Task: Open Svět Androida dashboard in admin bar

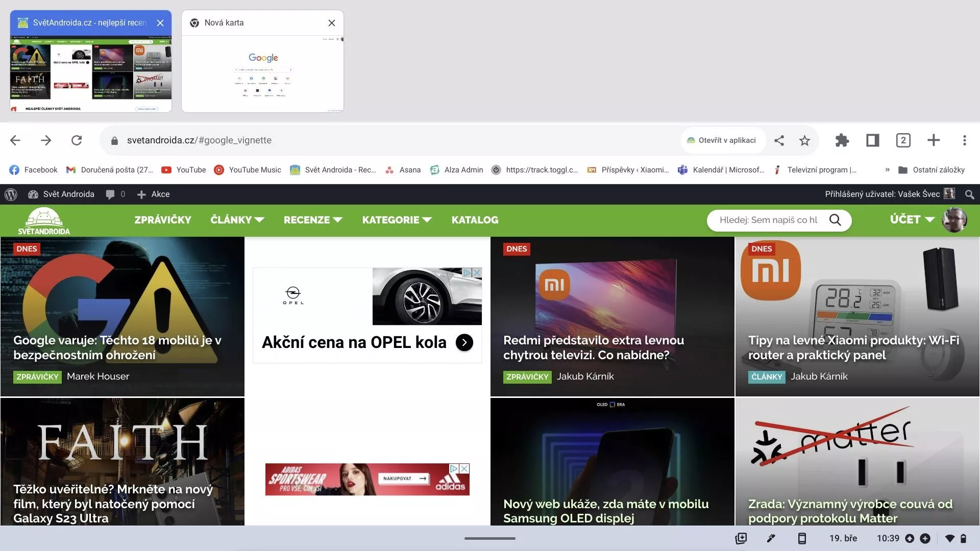Action: tap(61, 194)
